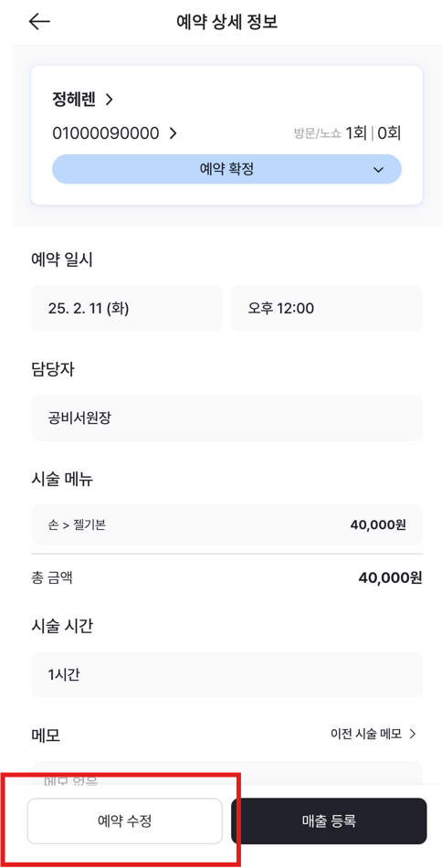The image size is (442, 868).
Task: Select the reservation date 25. 2. 11 (화)
Action: tap(127, 308)
